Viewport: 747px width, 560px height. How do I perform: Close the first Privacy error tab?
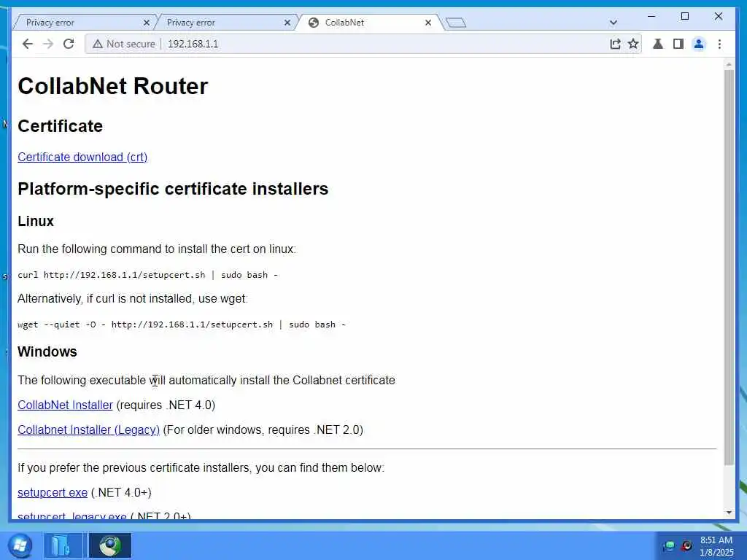146,23
